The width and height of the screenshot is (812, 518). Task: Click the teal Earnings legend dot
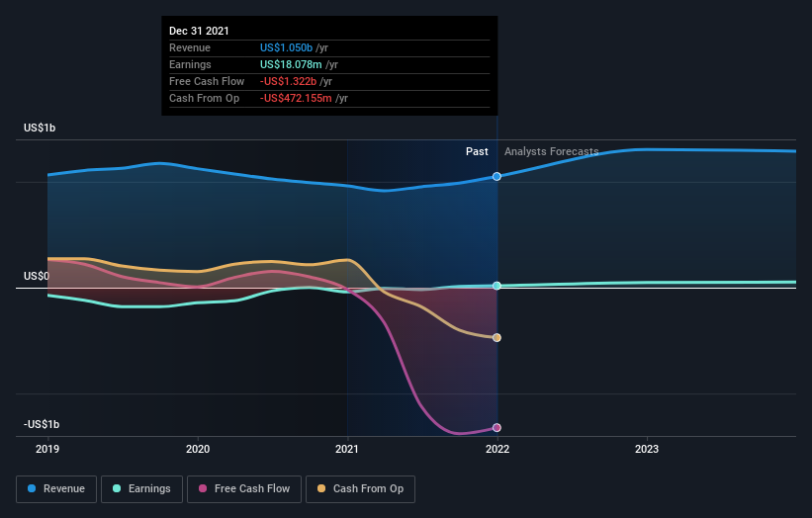click(117, 488)
